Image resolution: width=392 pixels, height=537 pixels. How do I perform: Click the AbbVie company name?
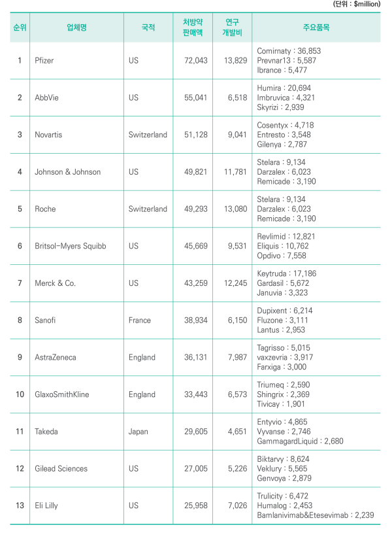pyautogui.click(x=48, y=97)
